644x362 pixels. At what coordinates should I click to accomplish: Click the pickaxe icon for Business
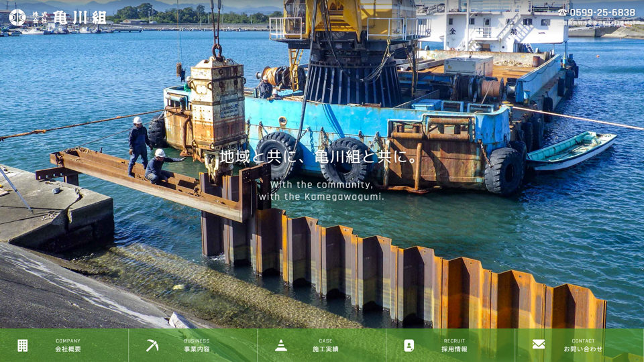point(152,345)
